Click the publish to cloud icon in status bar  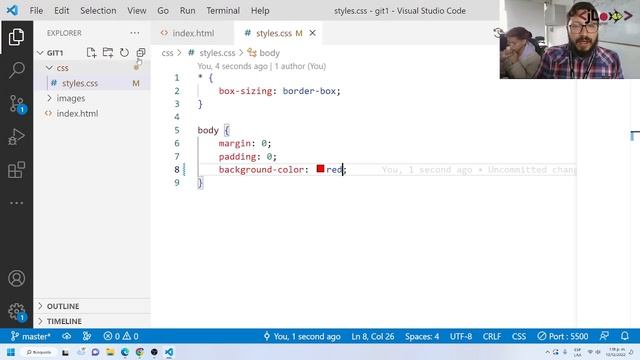coord(67,336)
